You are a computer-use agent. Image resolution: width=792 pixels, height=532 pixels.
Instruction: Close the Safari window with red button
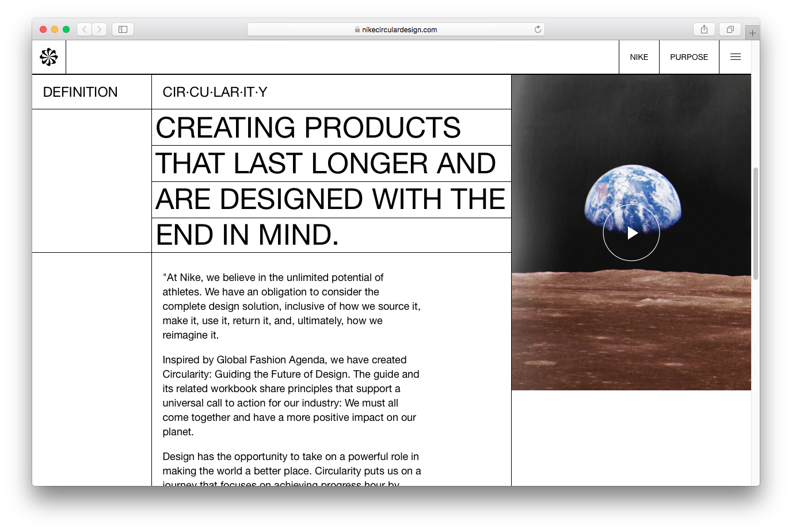[43, 29]
